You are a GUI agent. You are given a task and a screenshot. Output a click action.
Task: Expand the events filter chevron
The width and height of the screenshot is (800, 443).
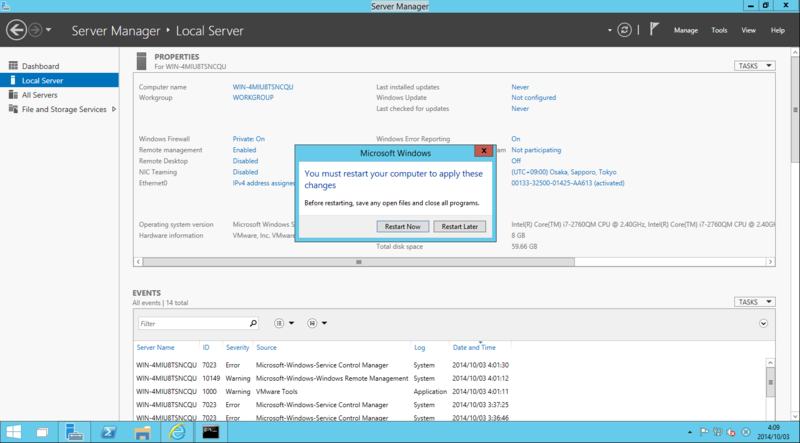763,323
